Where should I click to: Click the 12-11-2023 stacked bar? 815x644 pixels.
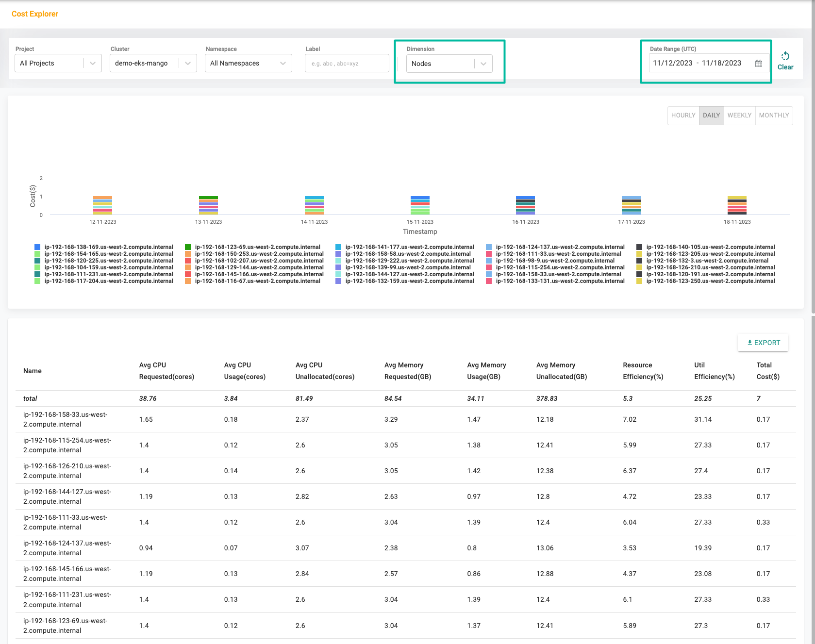click(x=102, y=205)
